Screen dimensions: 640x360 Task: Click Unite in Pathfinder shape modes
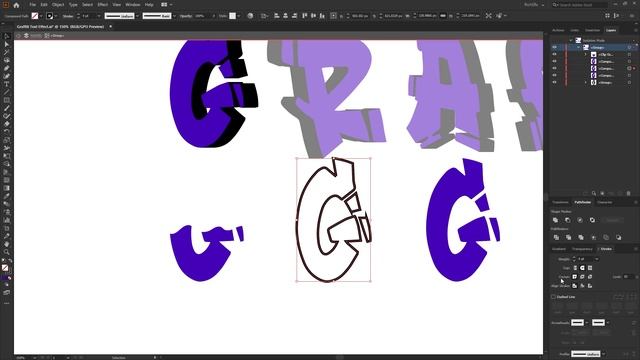(556, 220)
